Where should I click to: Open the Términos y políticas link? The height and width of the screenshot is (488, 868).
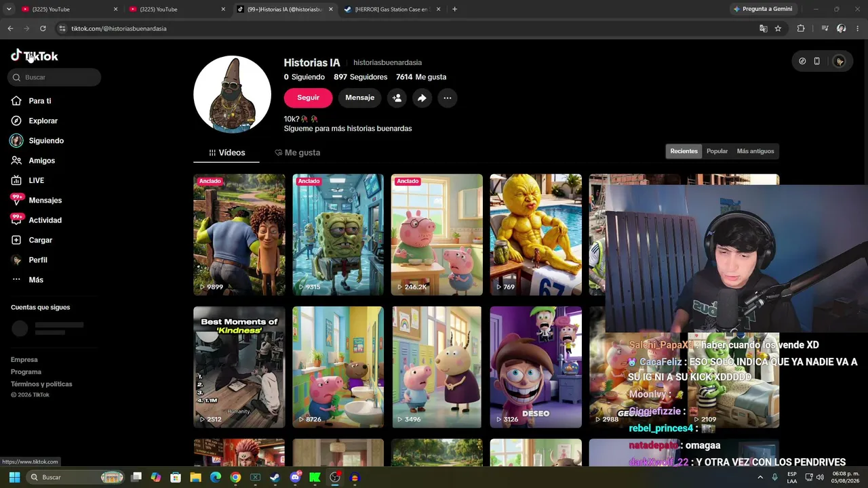pos(41,384)
